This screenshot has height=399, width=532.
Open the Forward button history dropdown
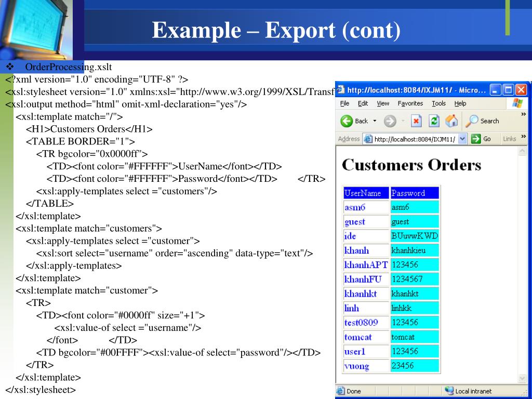[403, 121]
